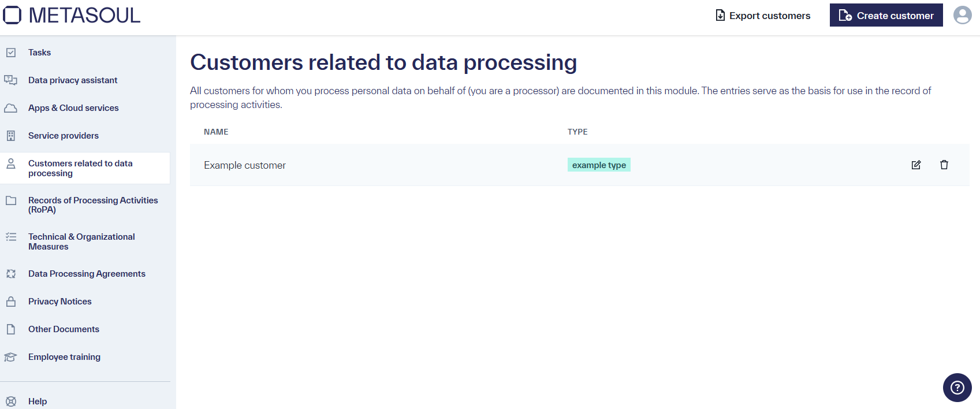Click Export customers
The image size is (980, 409).
[762, 16]
